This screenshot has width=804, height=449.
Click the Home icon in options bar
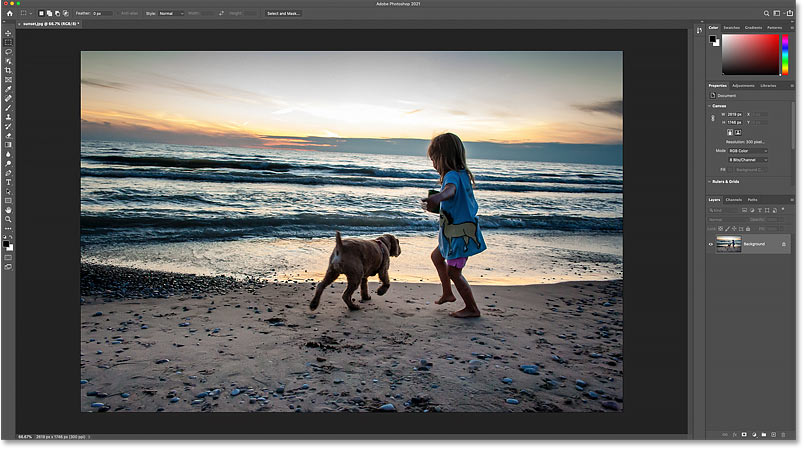[x=9, y=13]
